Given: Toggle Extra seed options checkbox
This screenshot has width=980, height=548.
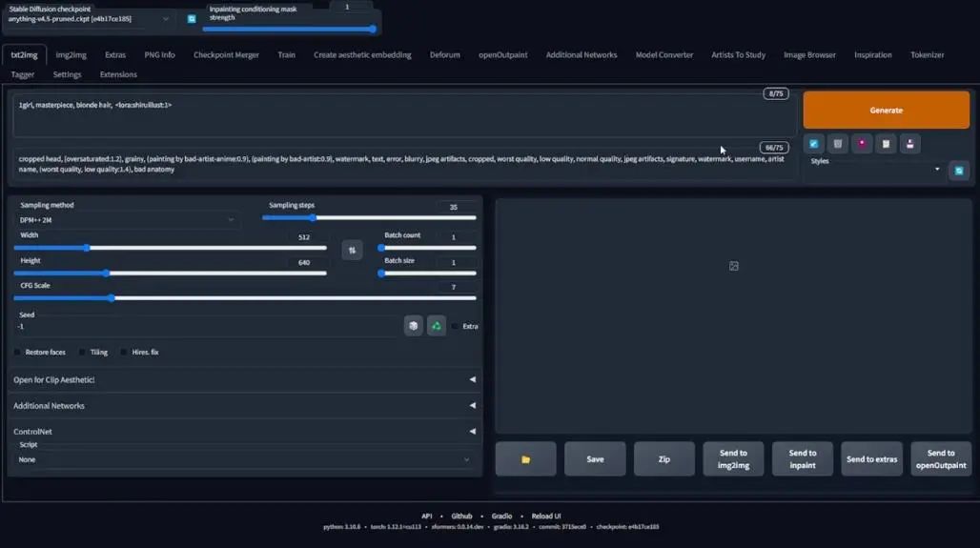Looking at the screenshot, I should pos(455,326).
